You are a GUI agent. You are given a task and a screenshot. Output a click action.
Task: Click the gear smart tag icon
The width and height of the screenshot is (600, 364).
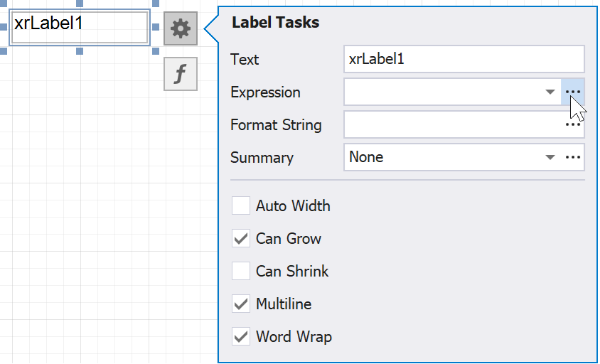point(181,28)
